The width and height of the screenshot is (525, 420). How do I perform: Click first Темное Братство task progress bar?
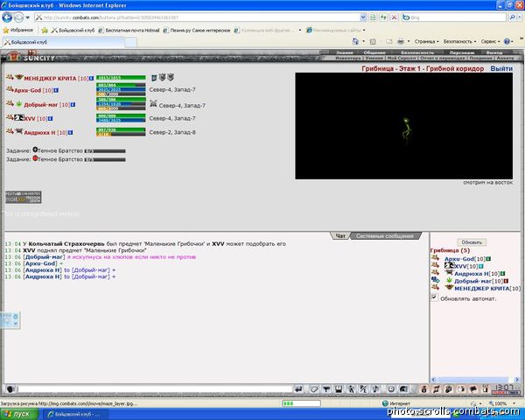(105, 151)
